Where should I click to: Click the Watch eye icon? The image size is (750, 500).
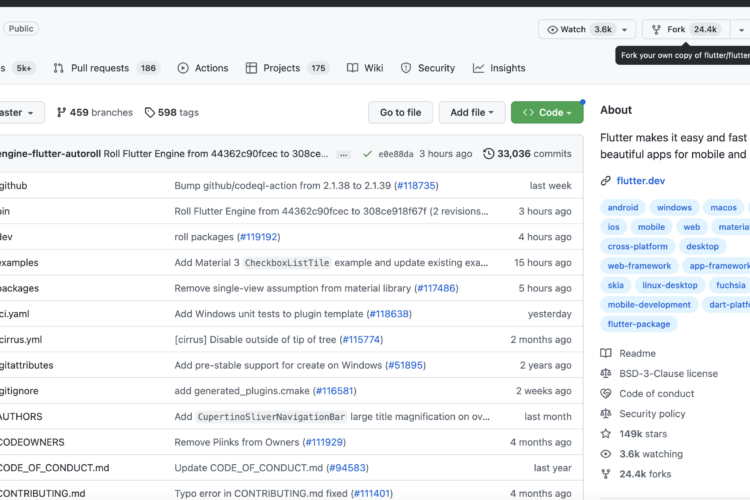point(552,30)
